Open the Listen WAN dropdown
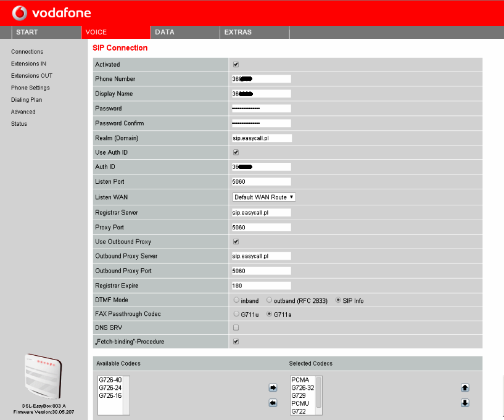Image resolution: width=504 pixels, height=420 pixels. point(263,197)
